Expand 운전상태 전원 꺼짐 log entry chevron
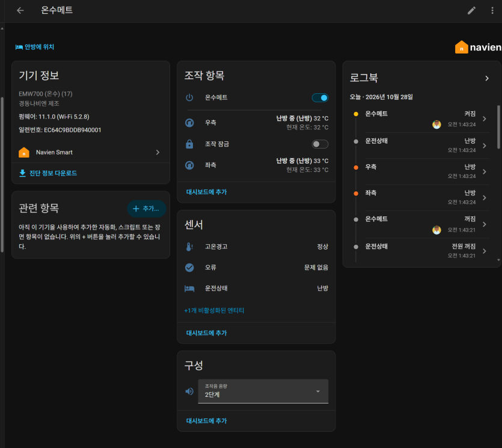Screen dimensions: 502x448 tap(485, 251)
